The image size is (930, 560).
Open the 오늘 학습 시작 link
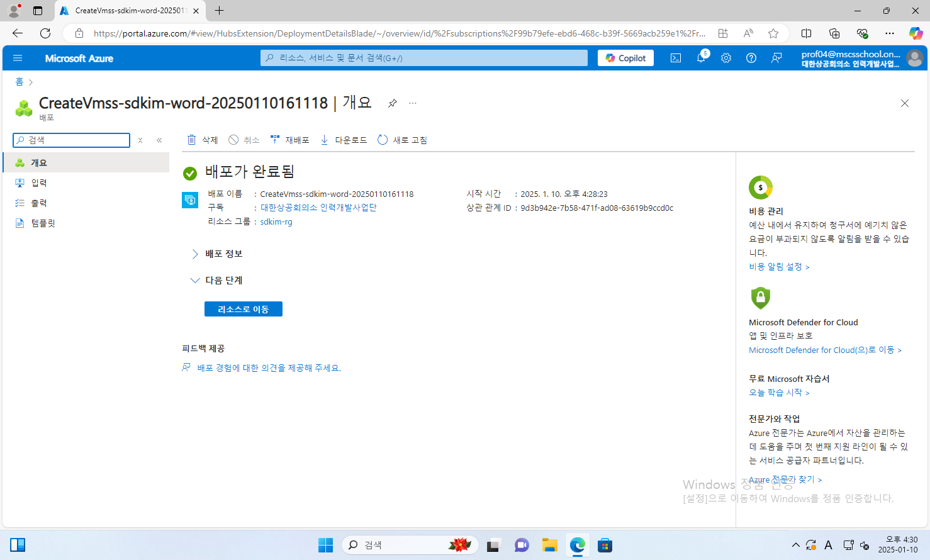click(779, 393)
